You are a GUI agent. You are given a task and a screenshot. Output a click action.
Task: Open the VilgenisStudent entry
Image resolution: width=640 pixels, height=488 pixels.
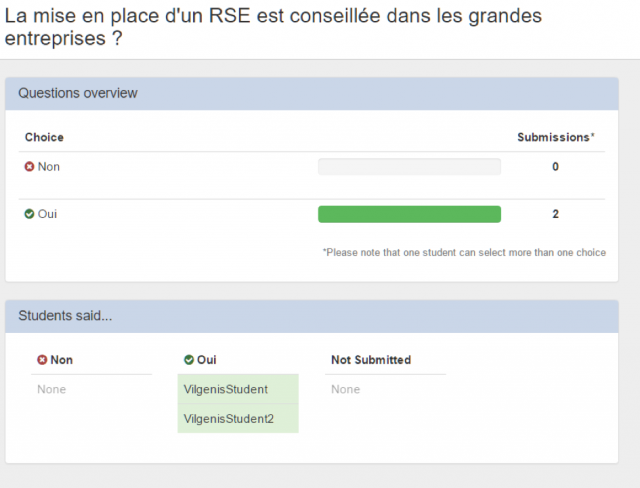click(225, 389)
